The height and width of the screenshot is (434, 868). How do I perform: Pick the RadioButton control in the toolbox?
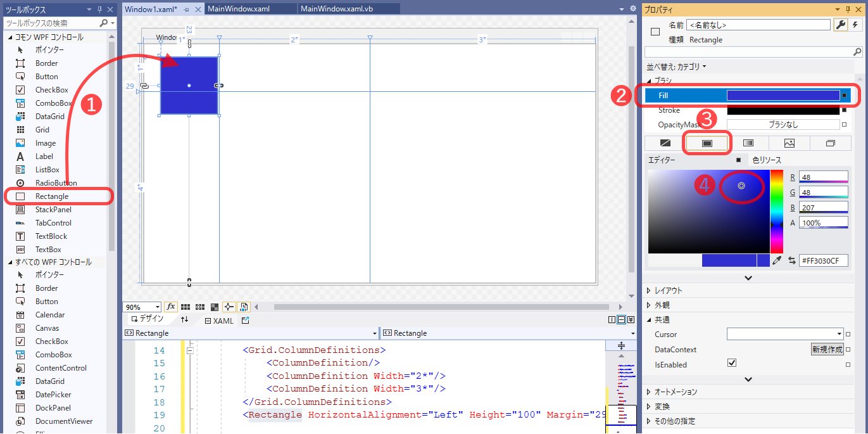point(56,183)
